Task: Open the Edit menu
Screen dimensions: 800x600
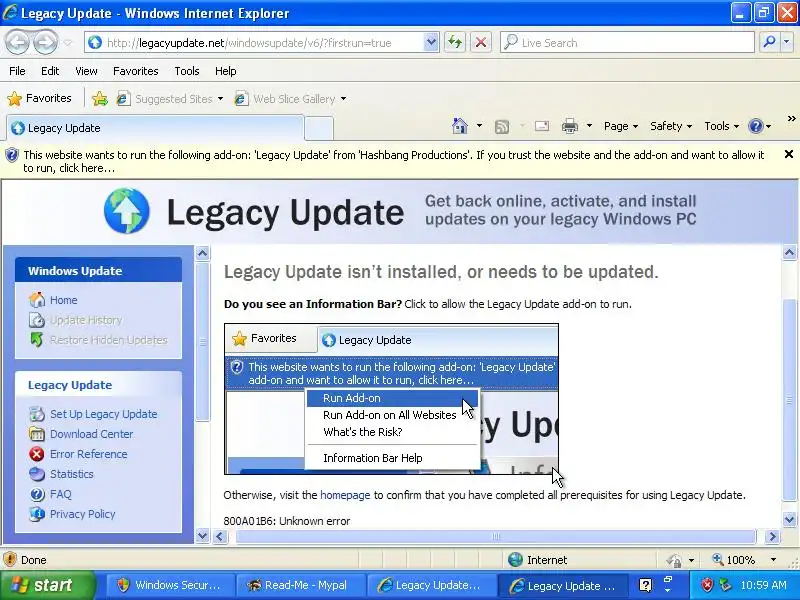Action: [x=50, y=71]
